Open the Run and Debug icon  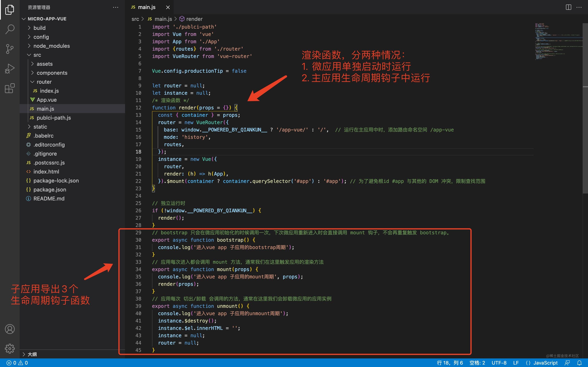coord(10,68)
